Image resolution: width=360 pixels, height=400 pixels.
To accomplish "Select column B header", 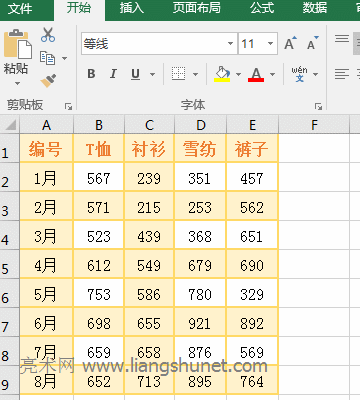I will tap(99, 125).
